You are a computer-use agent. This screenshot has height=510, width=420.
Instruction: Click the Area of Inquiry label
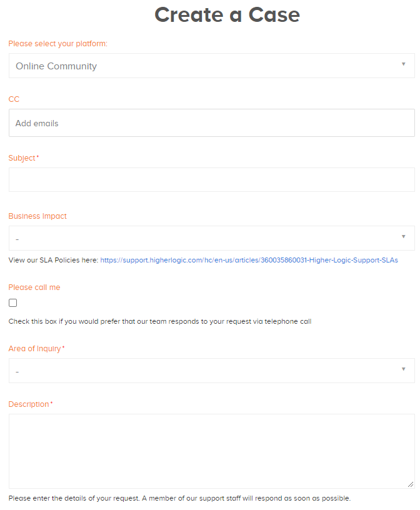(x=34, y=349)
